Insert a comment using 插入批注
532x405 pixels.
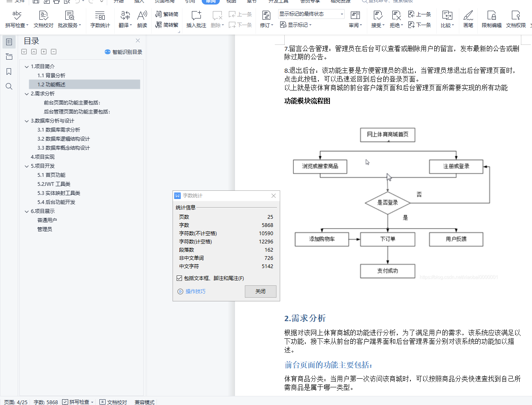pos(196,19)
